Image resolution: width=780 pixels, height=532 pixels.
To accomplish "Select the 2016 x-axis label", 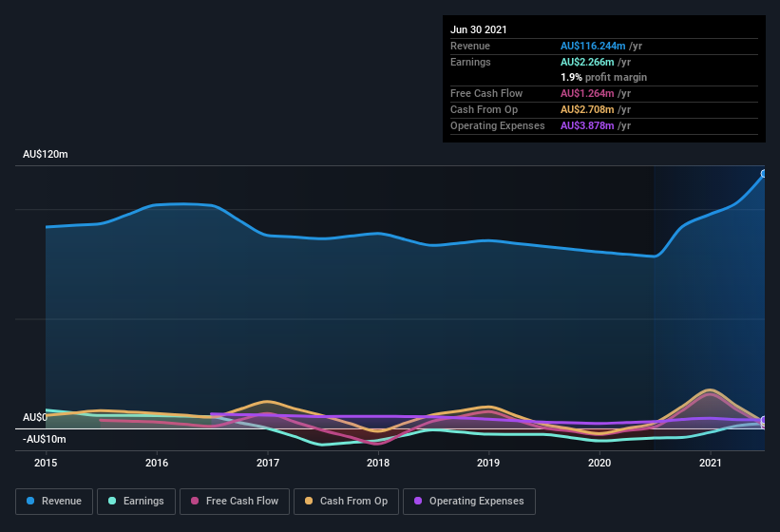I will point(157,463).
